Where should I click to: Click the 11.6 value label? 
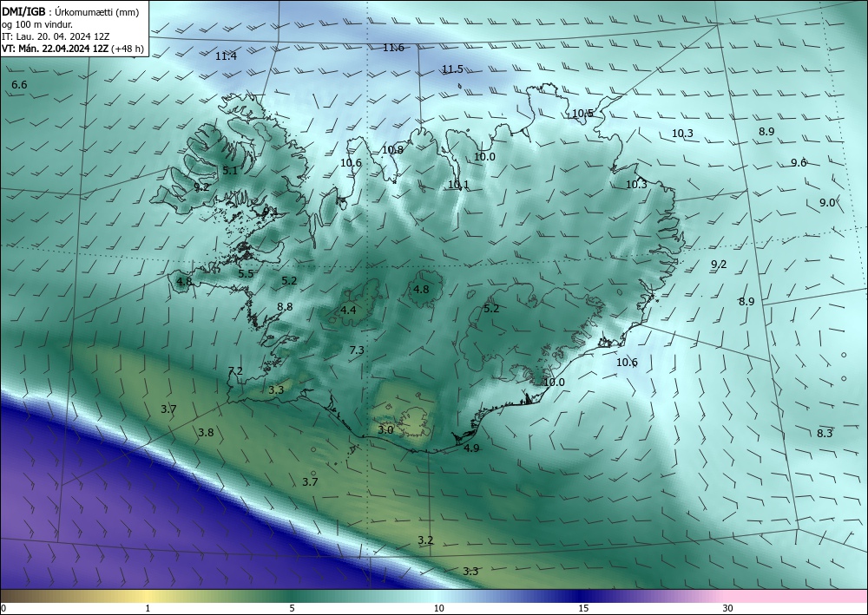(393, 48)
